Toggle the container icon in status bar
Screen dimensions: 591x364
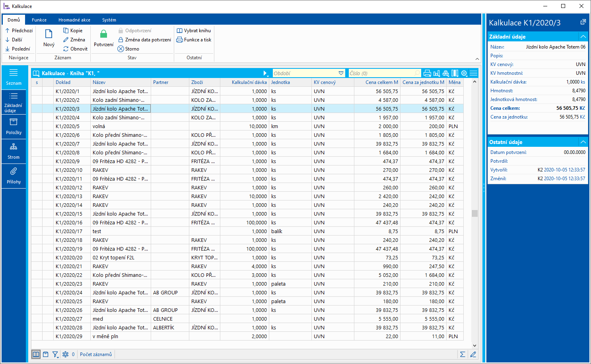tap(46, 354)
